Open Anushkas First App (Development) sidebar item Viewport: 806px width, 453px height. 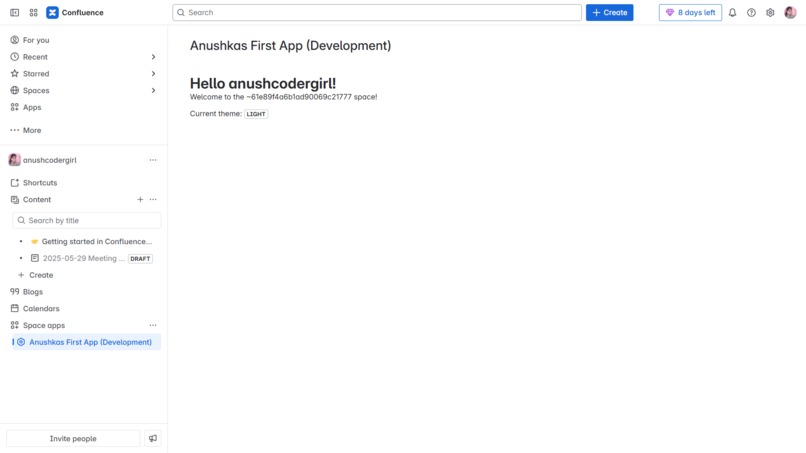point(86,342)
